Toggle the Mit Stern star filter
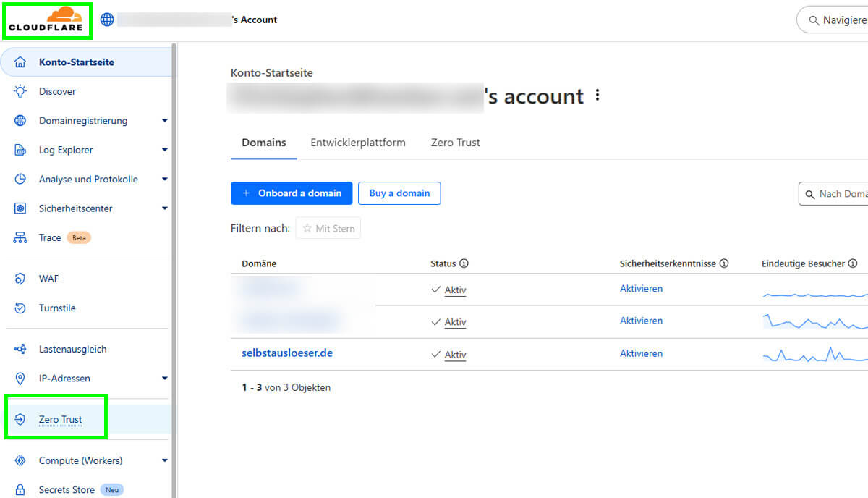Viewport: 868px width, 498px height. [x=328, y=228]
